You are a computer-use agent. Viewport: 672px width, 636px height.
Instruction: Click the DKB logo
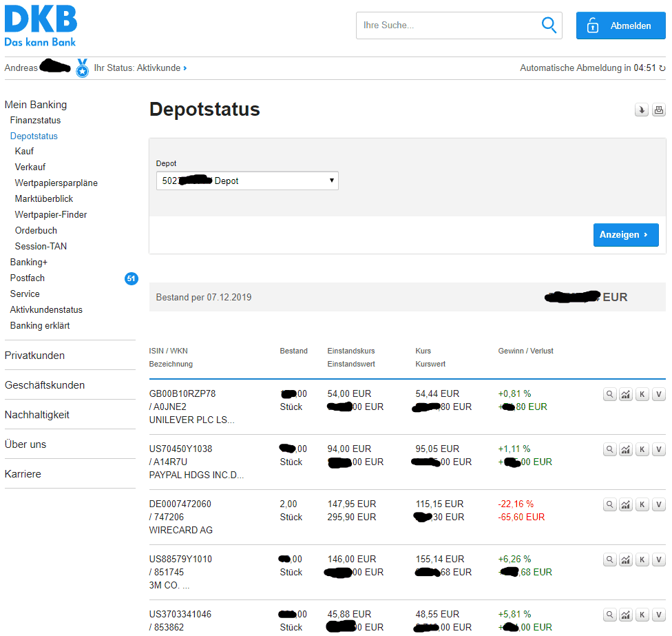pos(41,25)
